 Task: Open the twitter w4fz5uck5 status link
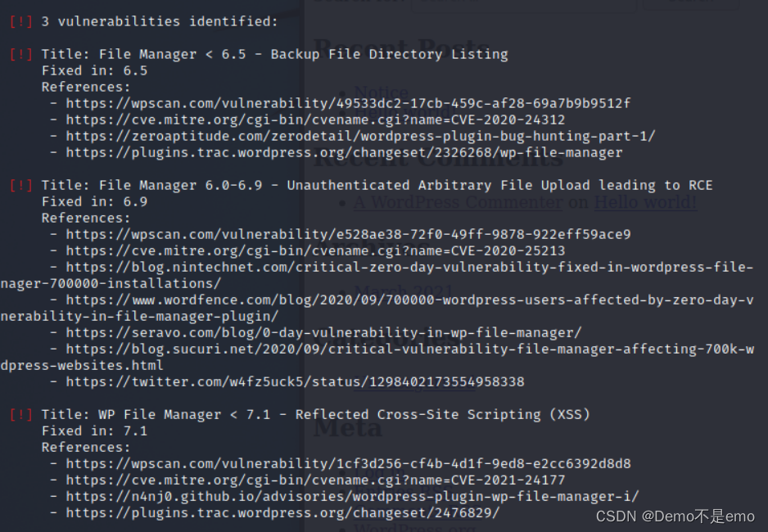296,381
